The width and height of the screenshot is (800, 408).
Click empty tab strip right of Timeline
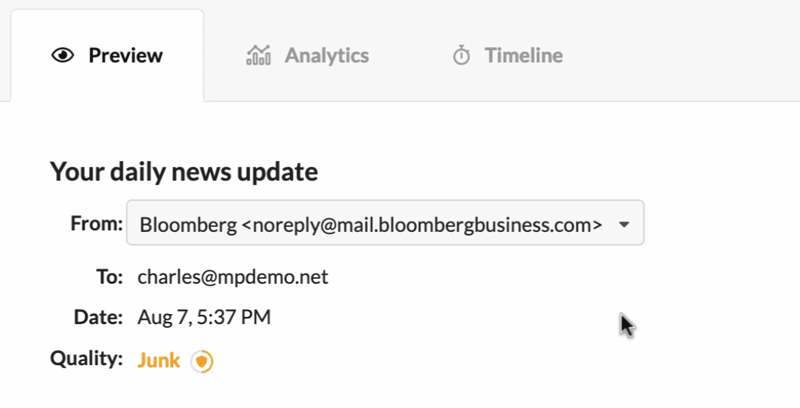690,56
